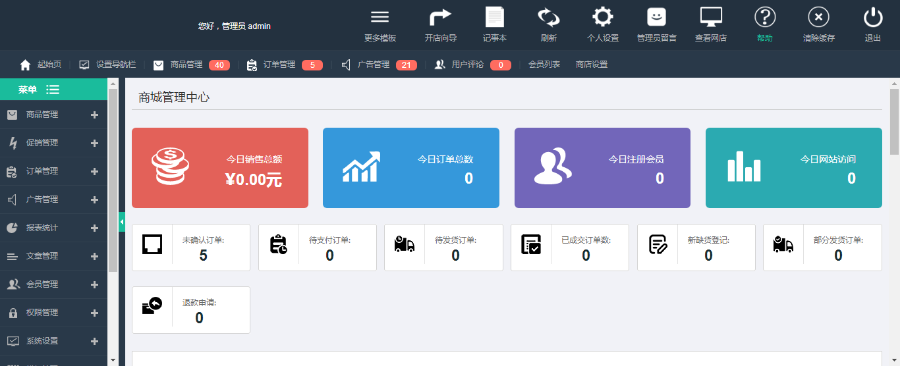Open 用户评论 shortcut with badge 0
The height and width of the screenshot is (366, 900).
(472, 65)
